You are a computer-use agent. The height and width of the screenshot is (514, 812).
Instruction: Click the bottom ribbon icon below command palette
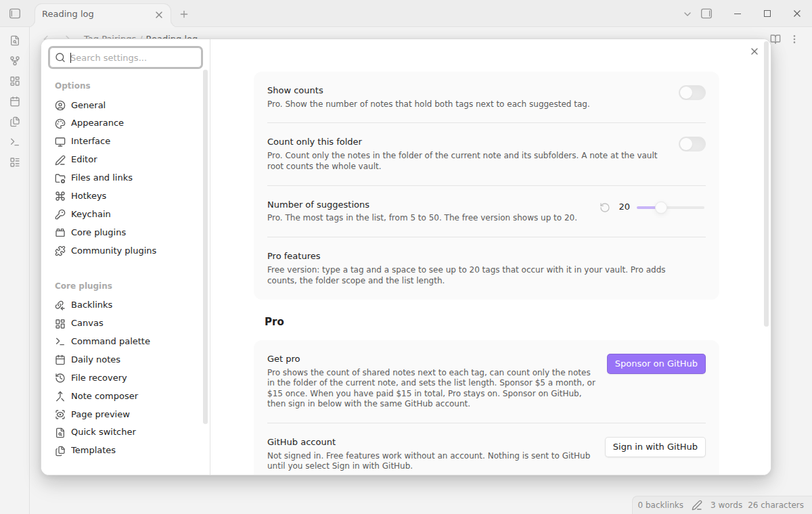coord(15,162)
